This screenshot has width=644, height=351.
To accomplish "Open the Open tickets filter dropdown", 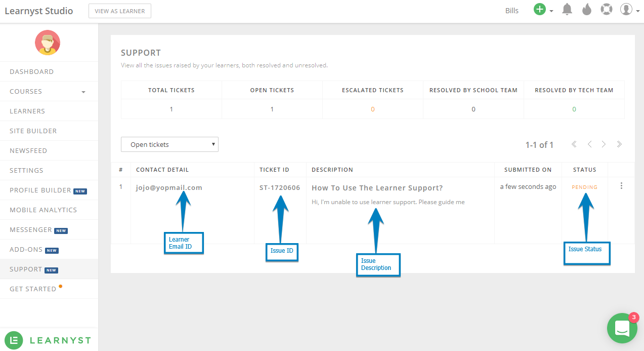I will [169, 144].
